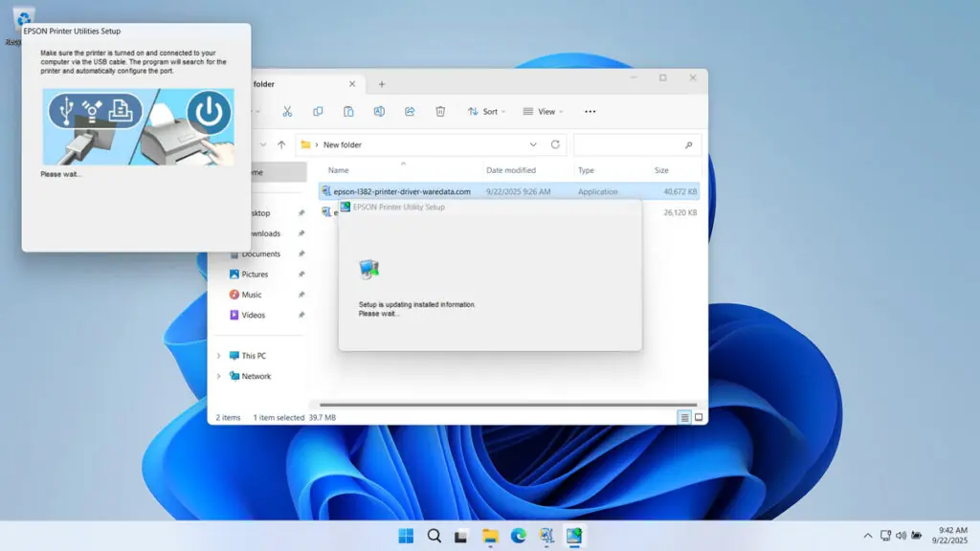Click the horizontal scrollbar in file list
The image size is (980, 551).
pyautogui.click(x=508, y=405)
